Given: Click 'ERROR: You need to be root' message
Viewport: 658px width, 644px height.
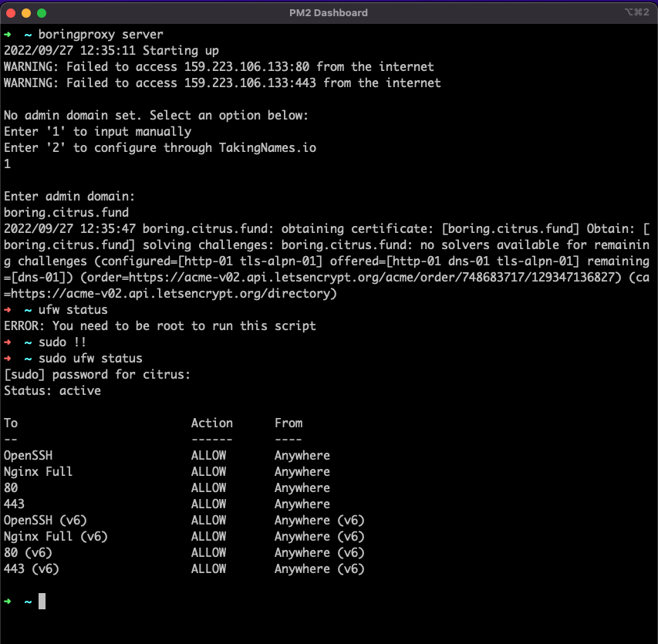Looking at the screenshot, I should point(160,326).
